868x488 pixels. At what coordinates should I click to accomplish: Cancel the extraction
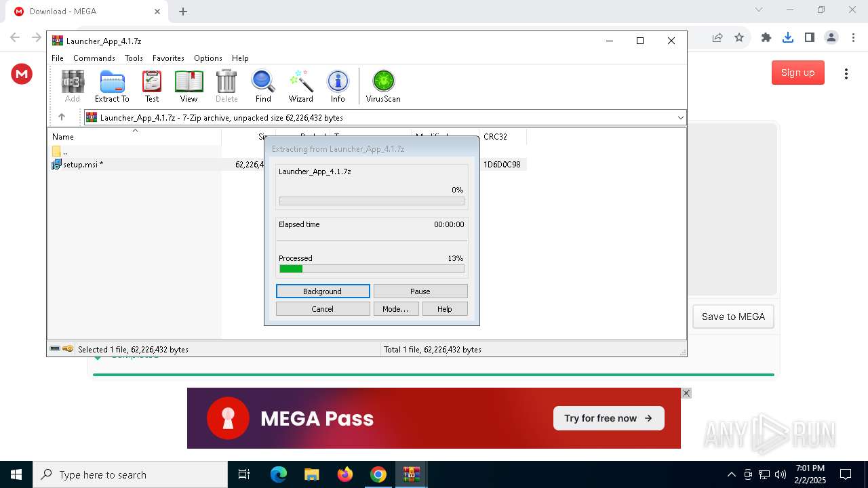[x=323, y=309]
